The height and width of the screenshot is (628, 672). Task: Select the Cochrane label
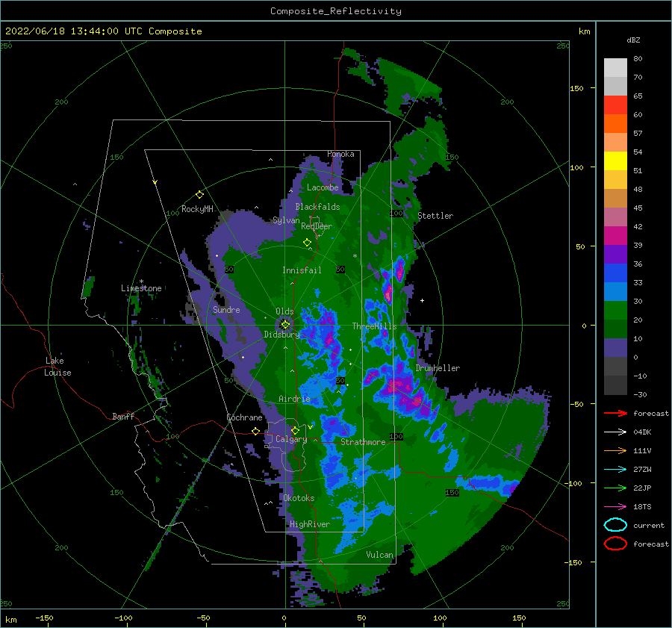(x=244, y=417)
